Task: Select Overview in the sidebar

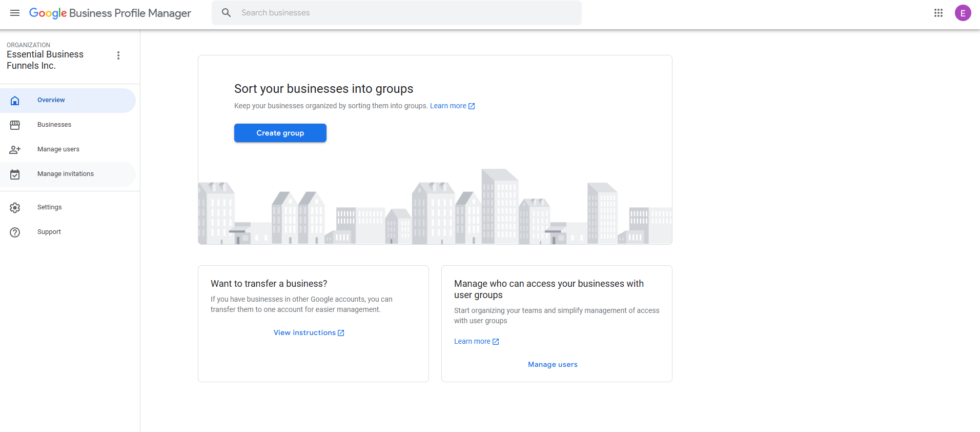Action: coord(68,101)
